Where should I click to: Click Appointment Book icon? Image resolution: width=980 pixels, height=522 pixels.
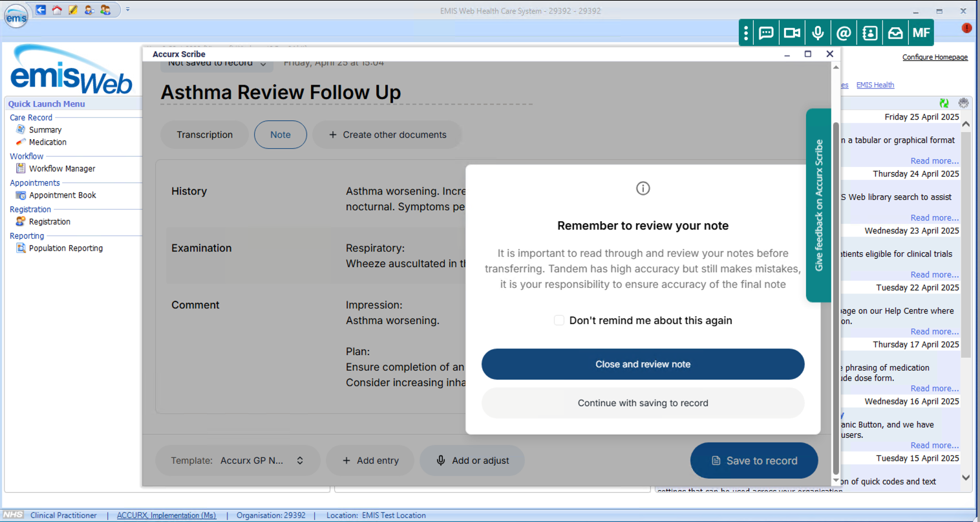(x=21, y=195)
